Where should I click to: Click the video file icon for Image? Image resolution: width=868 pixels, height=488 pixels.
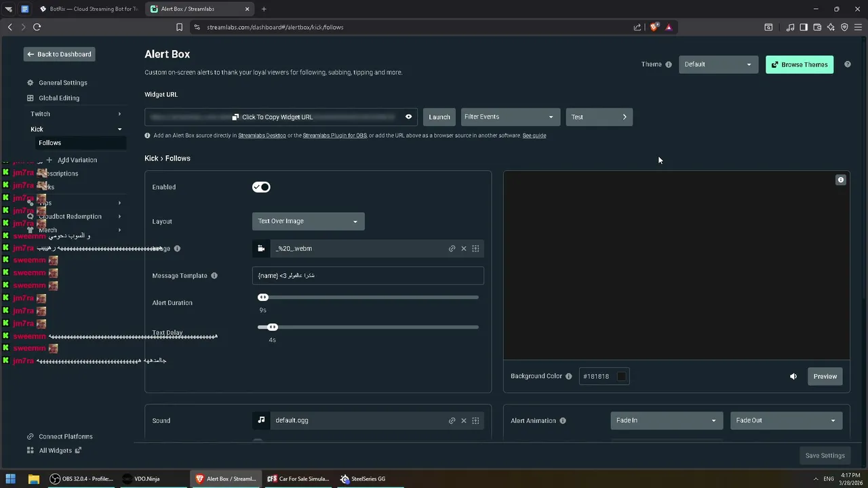point(261,249)
